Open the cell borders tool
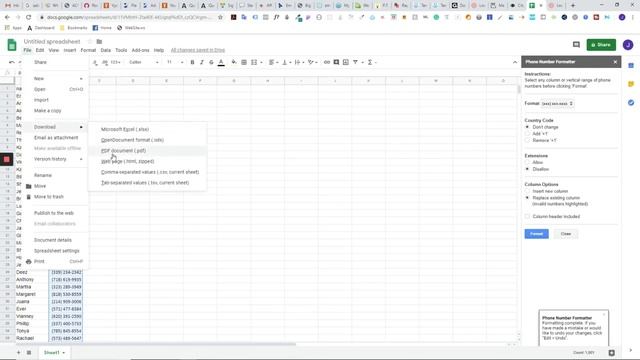The height and width of the screenshot is (360, 640). pyautogui.click(x=244, y=62)
